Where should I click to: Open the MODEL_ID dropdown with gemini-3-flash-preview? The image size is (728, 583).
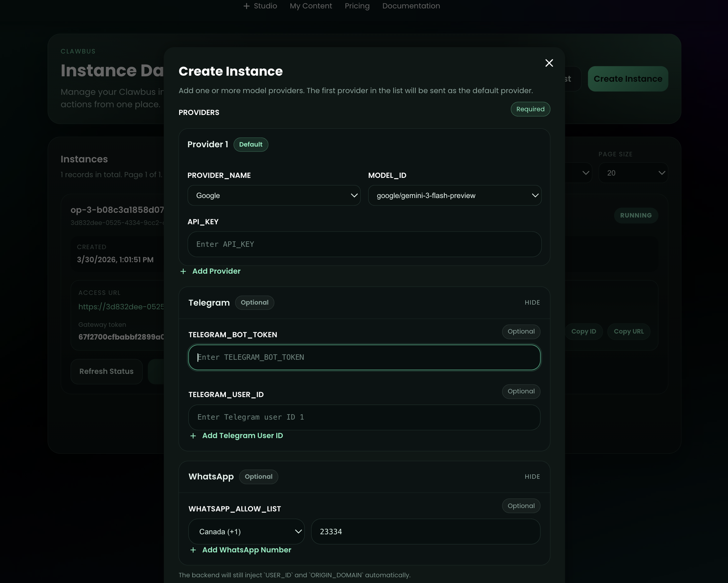point(454,195)
